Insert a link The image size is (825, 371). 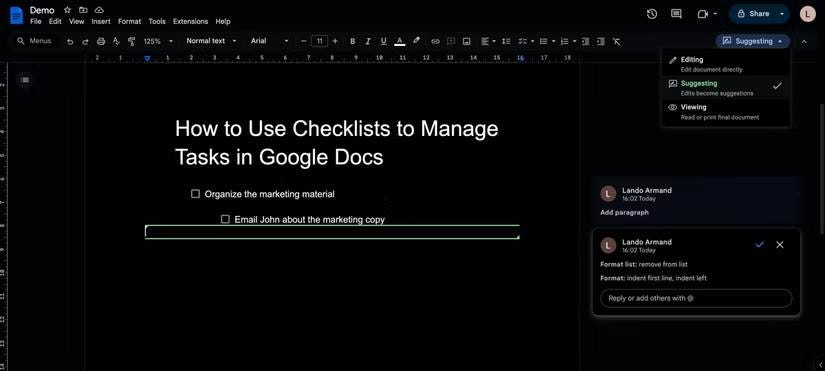pyautogui.click(x=435, y=41)
